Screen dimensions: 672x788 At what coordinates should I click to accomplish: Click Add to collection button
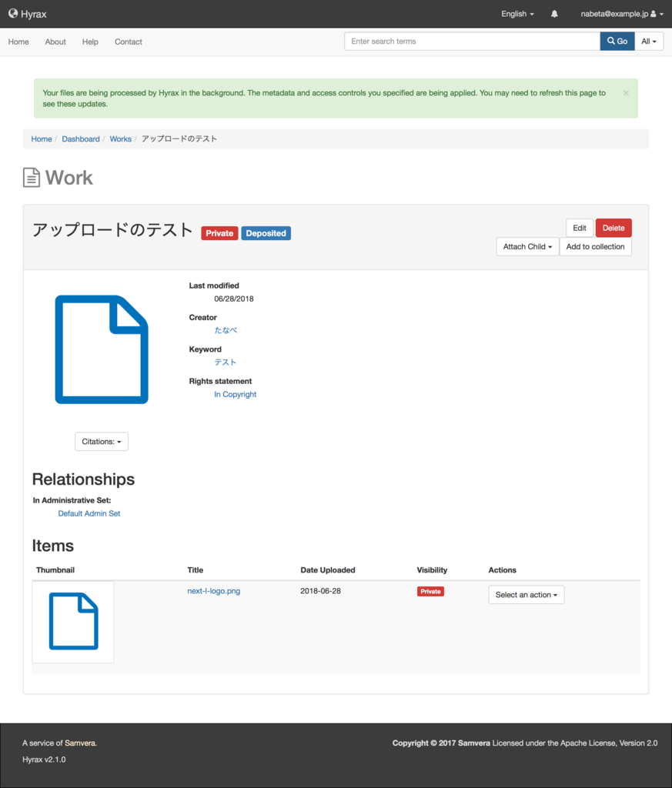(596, 247)
